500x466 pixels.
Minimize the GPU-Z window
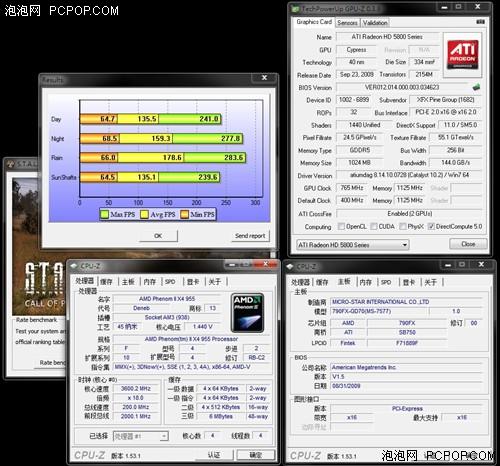444,7
